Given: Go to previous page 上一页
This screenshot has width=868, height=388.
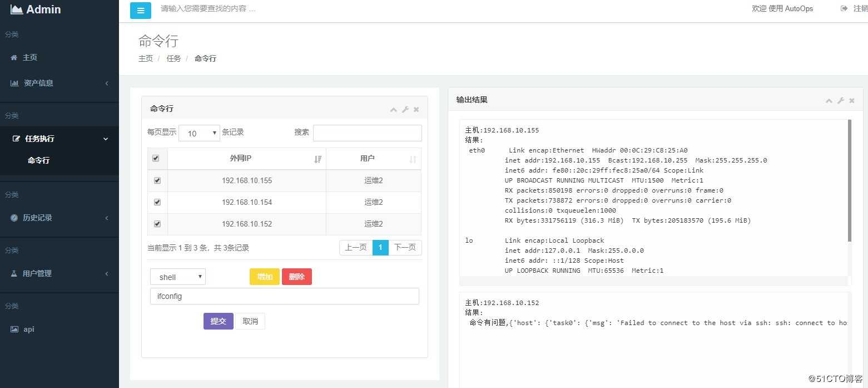Looking at the screenshot, I should (356, 248).
